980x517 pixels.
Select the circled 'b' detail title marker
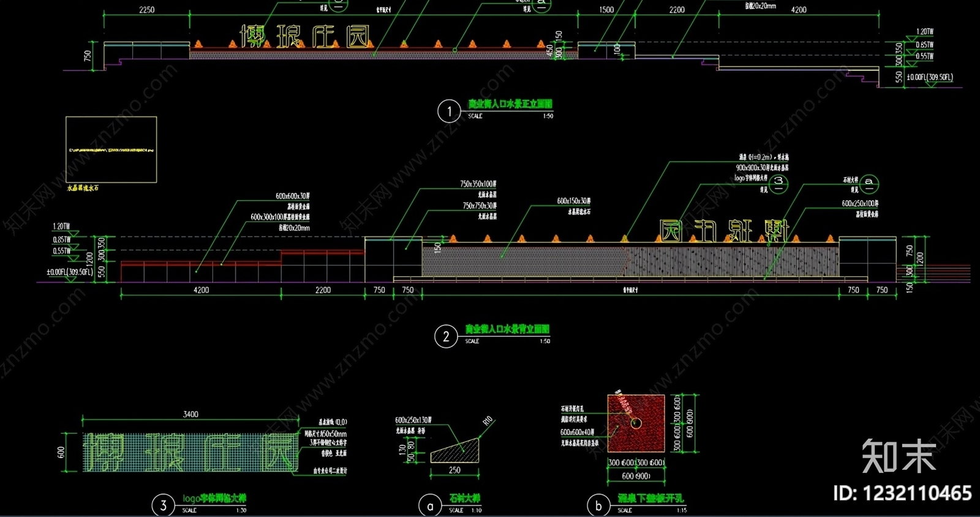click(598, 506)
